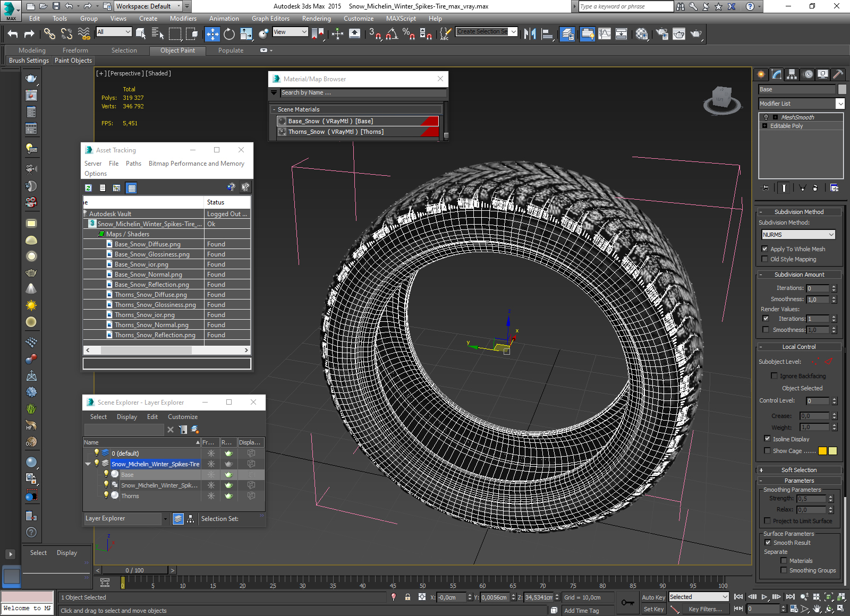Image resolution: width=850 pixels, height=616 pixels.
Task: Open the Align tool
Action: [x=547, y=34]
